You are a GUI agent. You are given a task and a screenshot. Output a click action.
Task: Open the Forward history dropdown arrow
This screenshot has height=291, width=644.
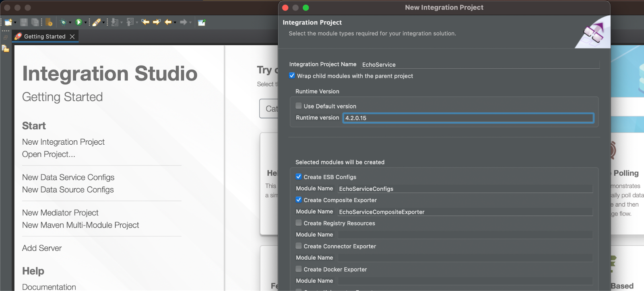pyautogui.click(x=190, y=23)
